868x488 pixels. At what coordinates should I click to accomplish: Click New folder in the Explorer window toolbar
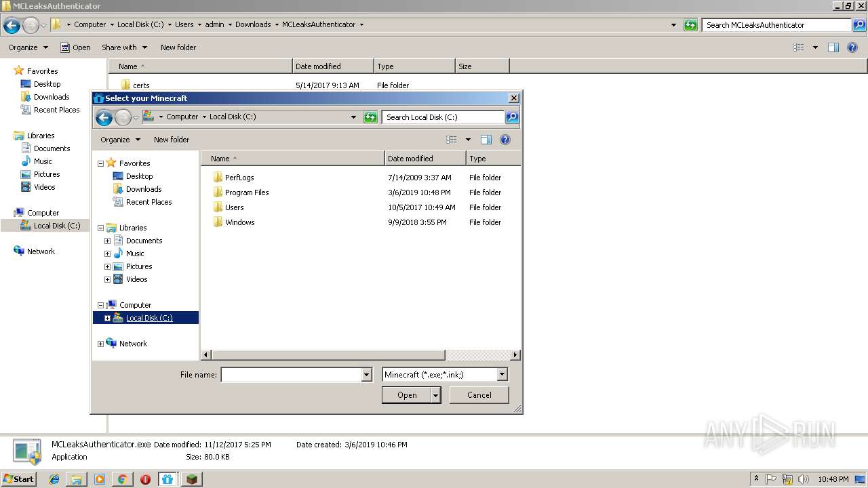(x=178, y=47)
